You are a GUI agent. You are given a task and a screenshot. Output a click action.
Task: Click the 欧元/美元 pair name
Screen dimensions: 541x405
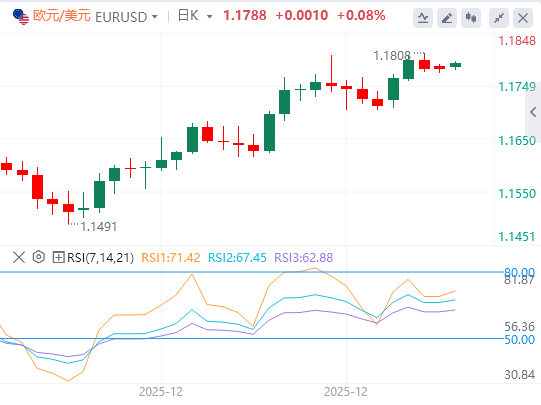pyautogui.click(x=62, y=16)
